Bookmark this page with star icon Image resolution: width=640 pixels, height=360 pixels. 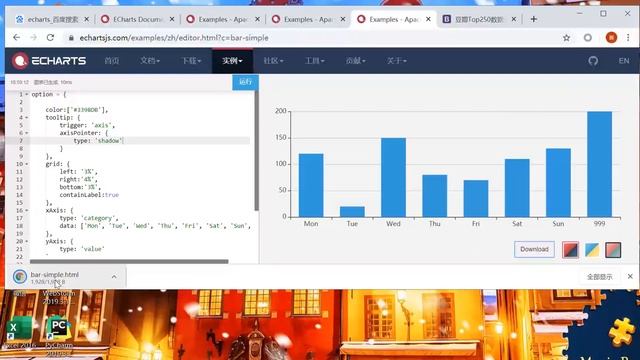(567, 38)
